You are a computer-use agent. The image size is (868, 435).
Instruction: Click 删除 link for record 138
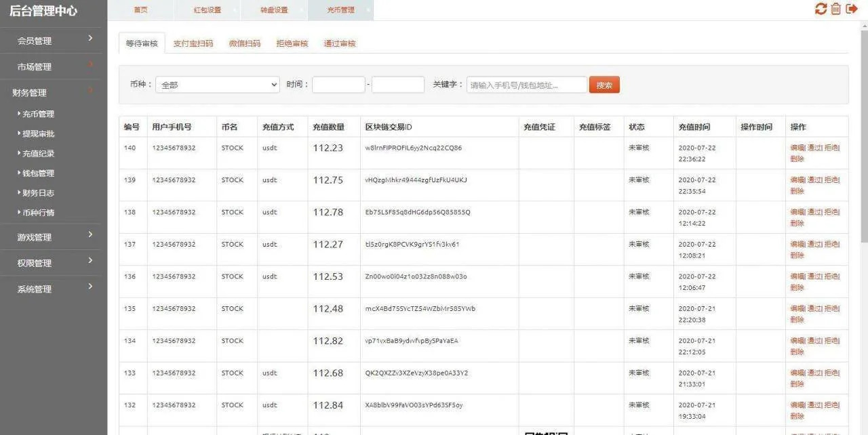[797, 224]
